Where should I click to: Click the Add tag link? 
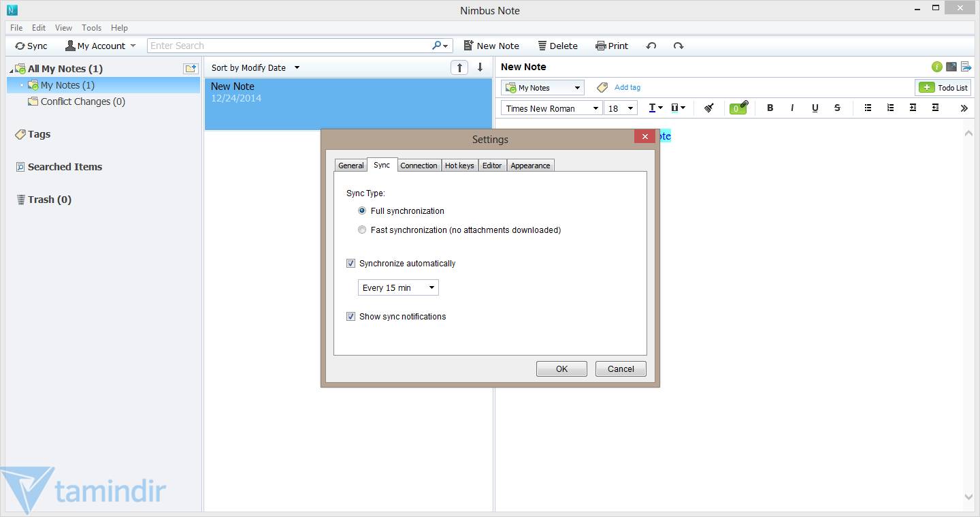627,87
